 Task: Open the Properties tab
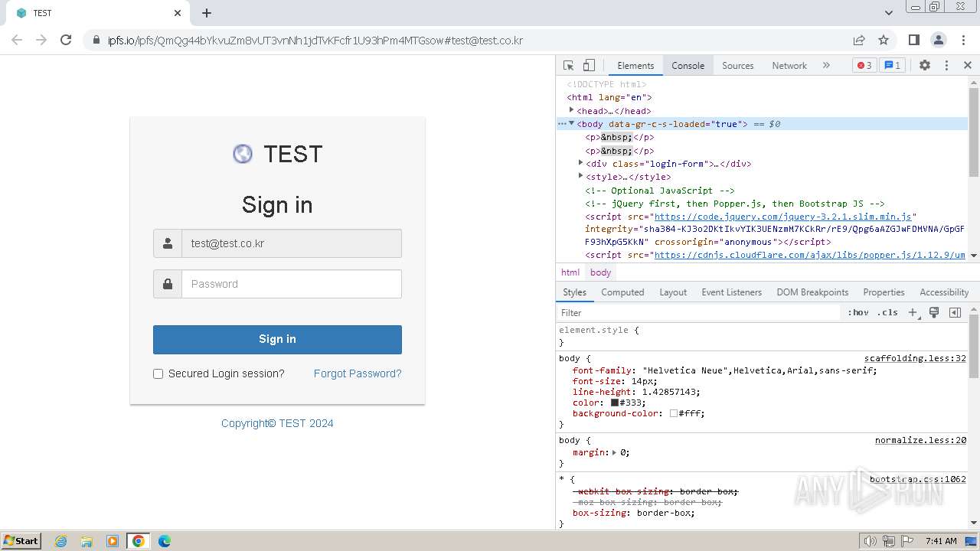click(x=884, y=292)
